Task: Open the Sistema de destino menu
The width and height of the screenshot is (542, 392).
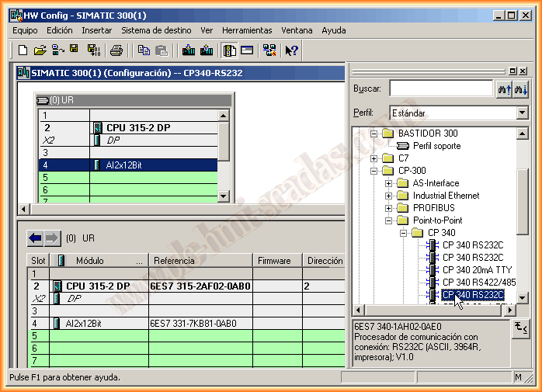Action: [x=156, y=30]
